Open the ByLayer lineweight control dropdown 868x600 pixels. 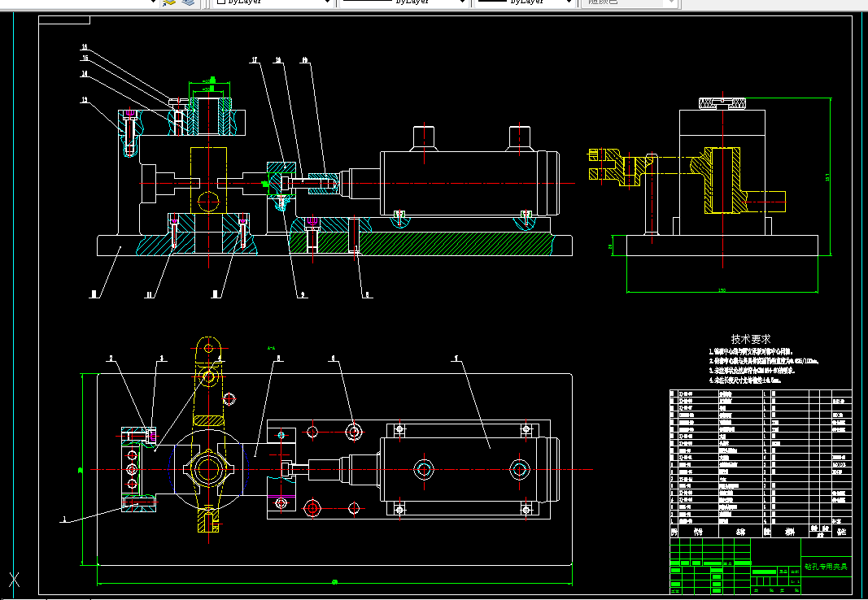[x=525, y=2]
